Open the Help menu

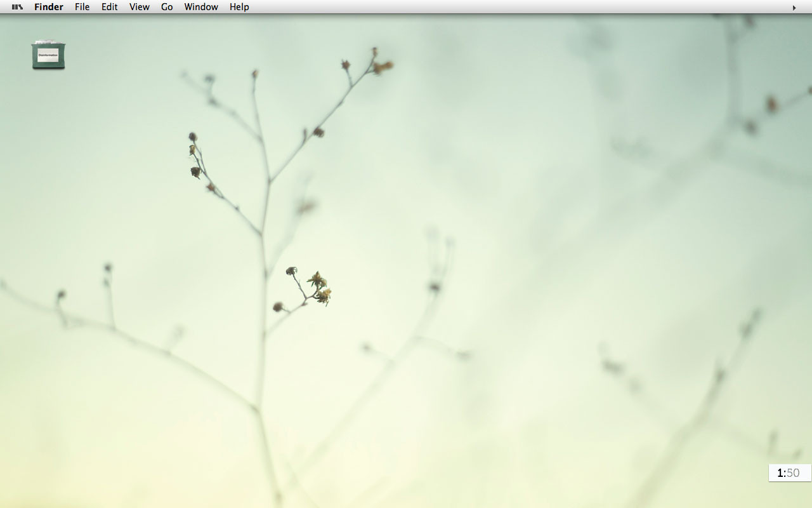(x=239, y=7)
